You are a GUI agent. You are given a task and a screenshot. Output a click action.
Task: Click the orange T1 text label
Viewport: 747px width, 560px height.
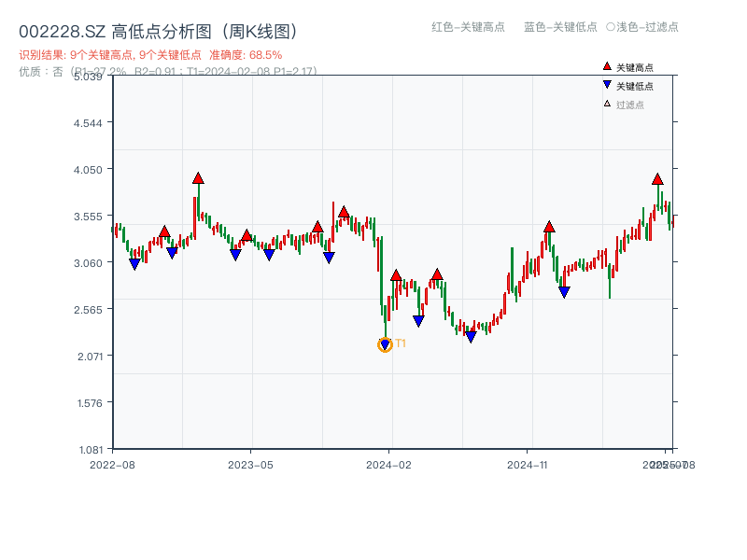coord(401,343)
